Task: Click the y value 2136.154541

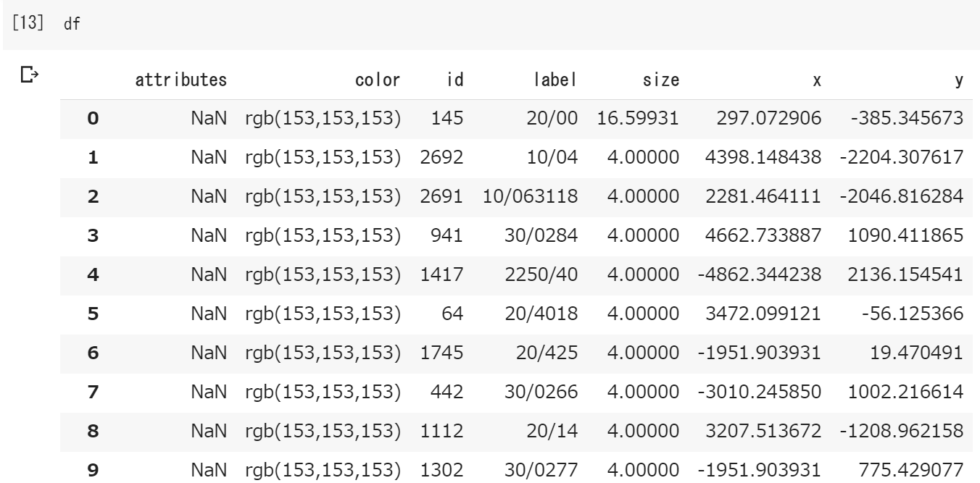Action: coord(921,275)
